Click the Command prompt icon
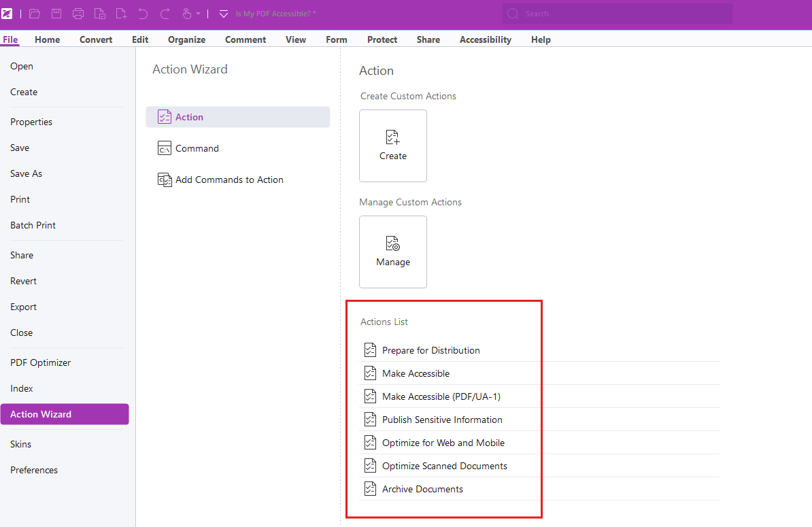 pos(164,148)
